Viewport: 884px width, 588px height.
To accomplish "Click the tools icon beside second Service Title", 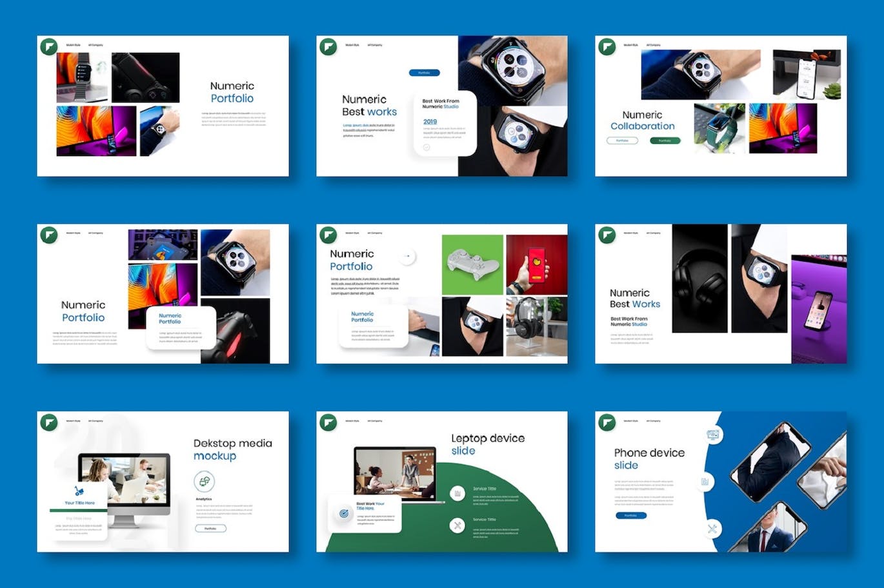I will [457, 525].
